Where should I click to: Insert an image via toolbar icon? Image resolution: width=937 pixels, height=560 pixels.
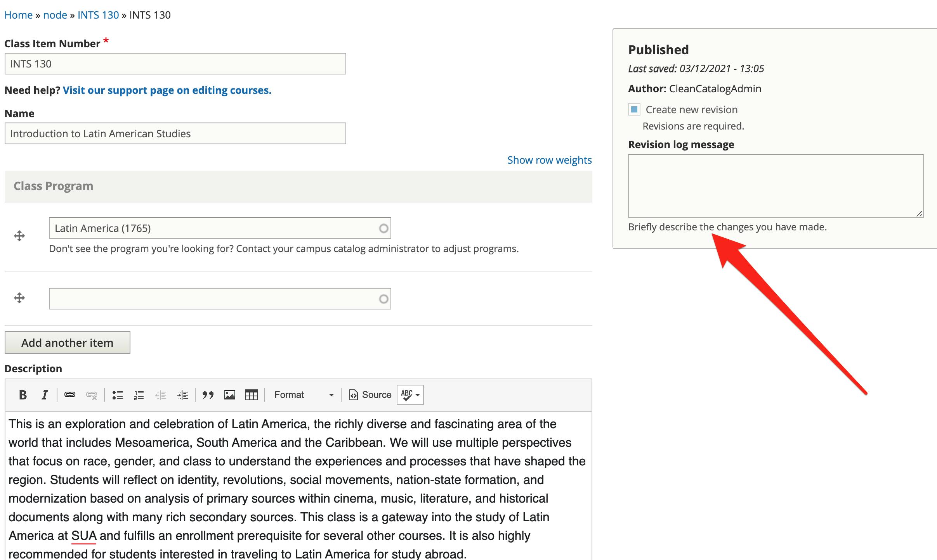[230, 395]
